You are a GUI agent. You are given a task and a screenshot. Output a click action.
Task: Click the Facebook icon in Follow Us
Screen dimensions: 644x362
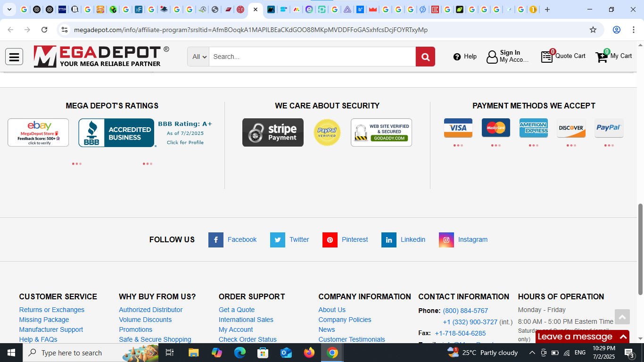click(x=216, y=240)
